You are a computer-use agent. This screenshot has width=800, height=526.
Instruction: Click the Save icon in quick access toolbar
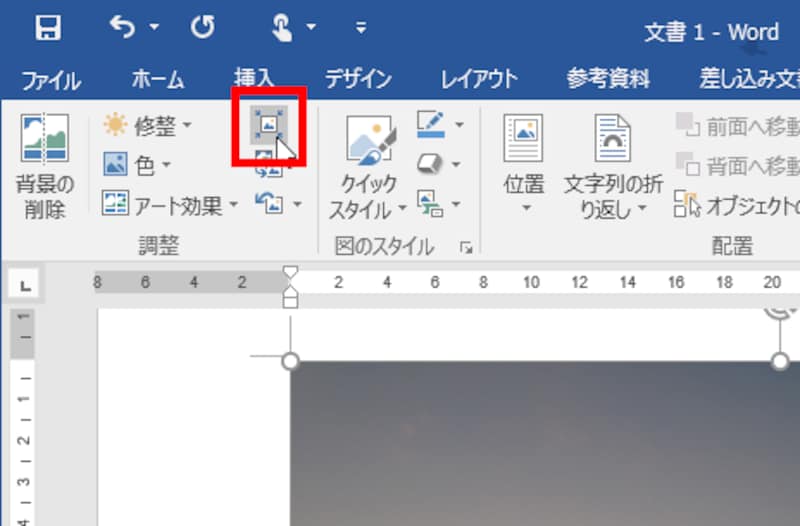point(48,27)
